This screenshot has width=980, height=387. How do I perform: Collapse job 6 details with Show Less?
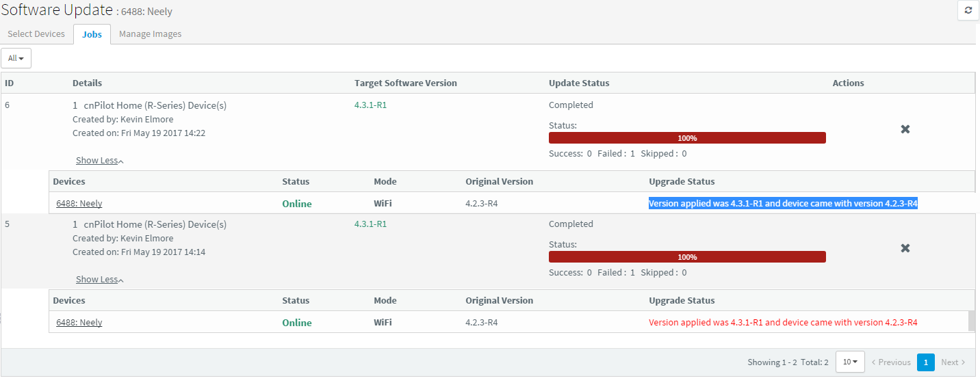[99, 161]
